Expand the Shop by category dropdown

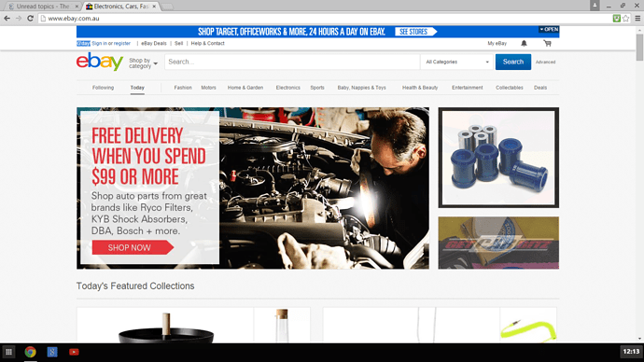(x=143, y=63)
